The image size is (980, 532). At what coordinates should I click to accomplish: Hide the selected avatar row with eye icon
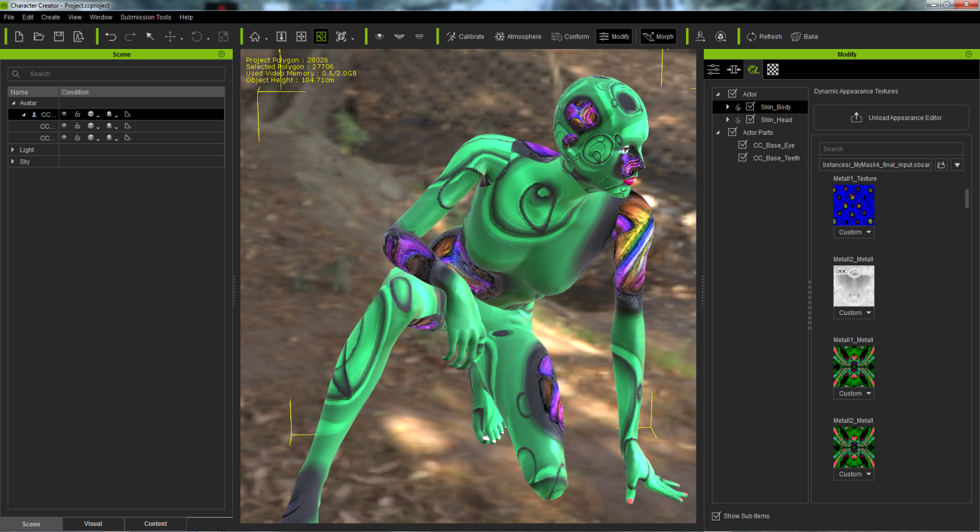pyautogui.click(x=64, y=114)
